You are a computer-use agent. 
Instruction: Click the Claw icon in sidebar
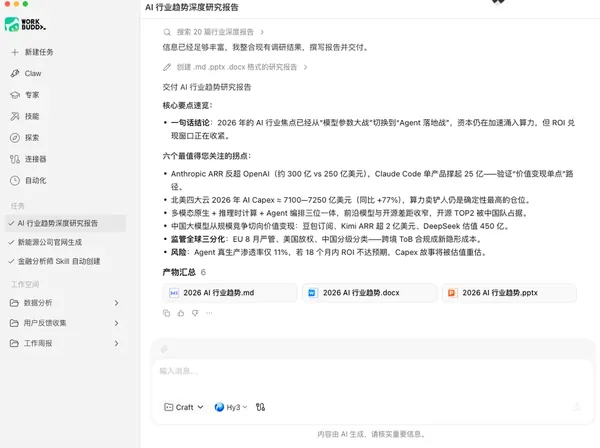(x=15, y=73)
